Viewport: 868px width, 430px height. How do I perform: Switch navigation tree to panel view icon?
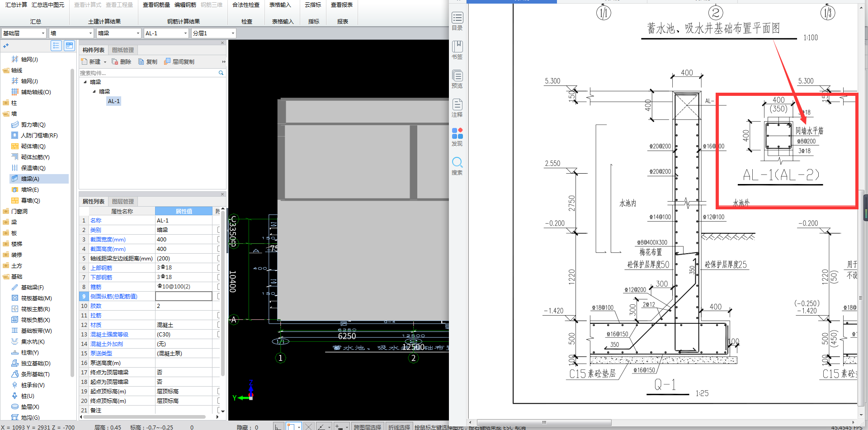[69, 45]
